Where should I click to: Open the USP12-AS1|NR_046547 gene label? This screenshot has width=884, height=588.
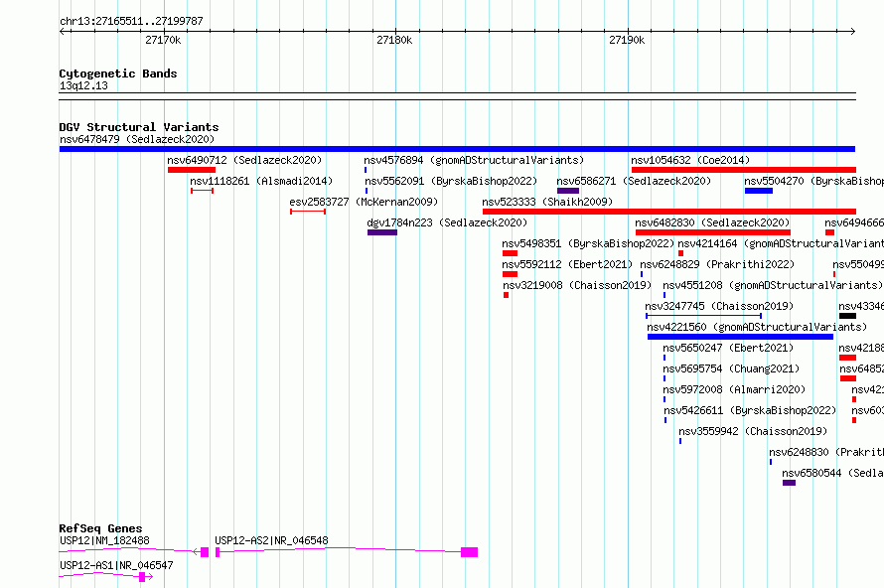pyautogui.click(x=116, y=565)
